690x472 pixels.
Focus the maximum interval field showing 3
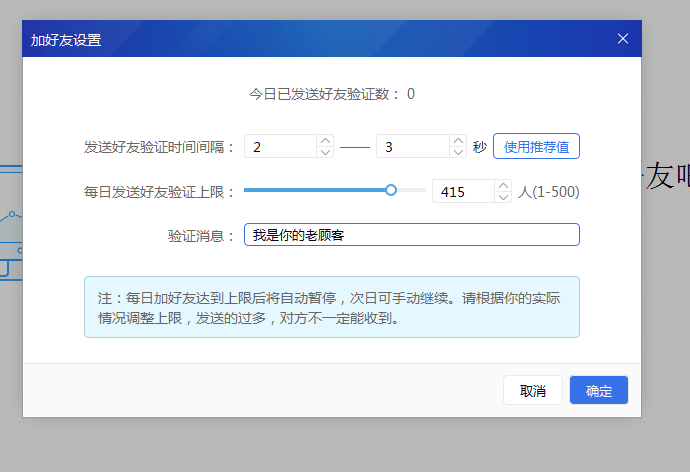pyautogui.click(x=411, y=147)
